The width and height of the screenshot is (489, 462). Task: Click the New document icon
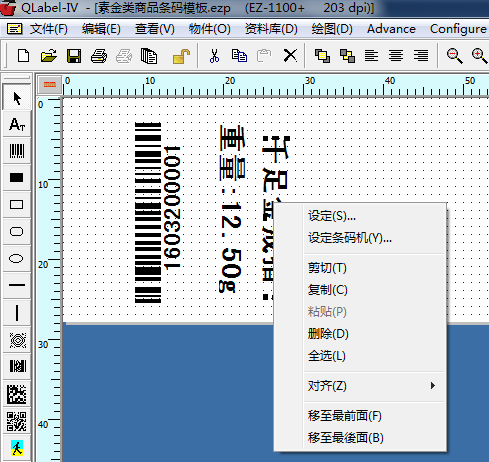tap(23, 56)
